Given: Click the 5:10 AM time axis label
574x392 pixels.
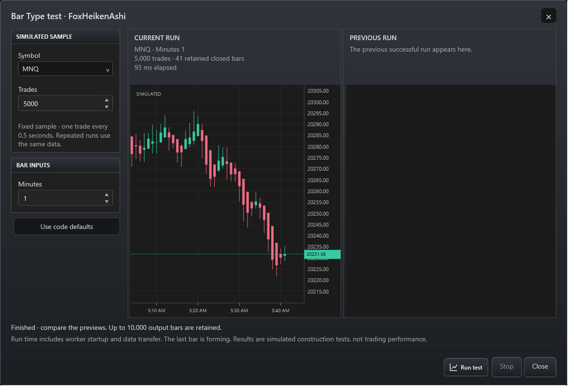Looking at the screenshot, I should [x=157, y=311].
